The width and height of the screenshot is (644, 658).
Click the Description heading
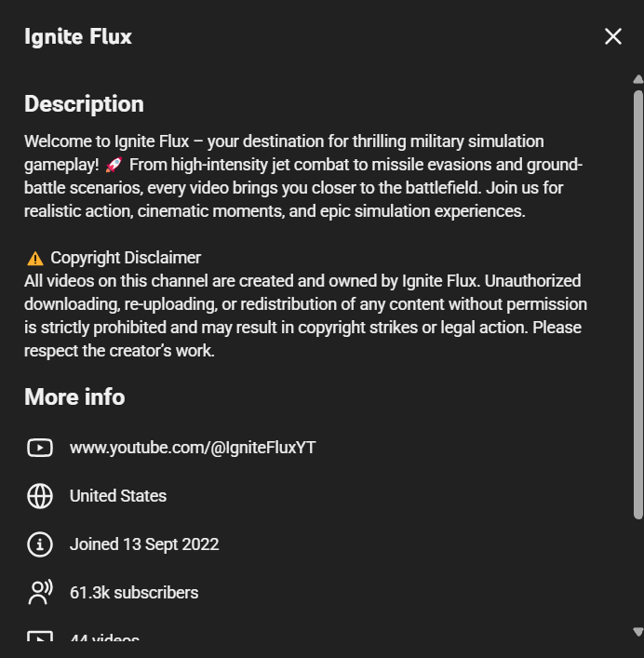(84, 103)
